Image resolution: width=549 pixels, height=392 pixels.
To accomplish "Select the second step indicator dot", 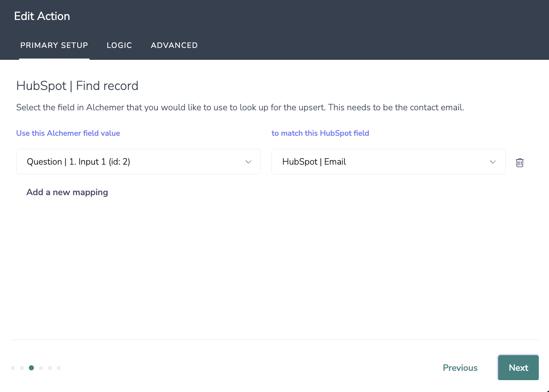I will [22, 368].
